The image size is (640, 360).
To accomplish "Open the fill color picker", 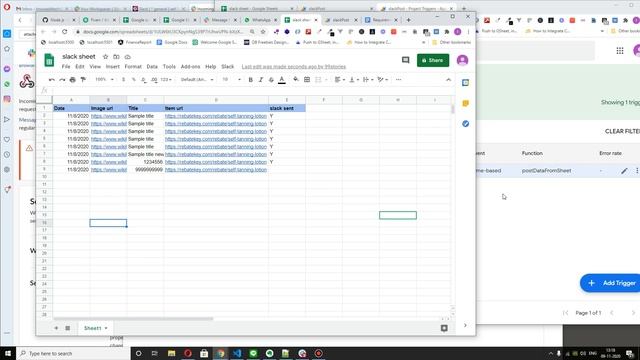I will tap(296, 80).
